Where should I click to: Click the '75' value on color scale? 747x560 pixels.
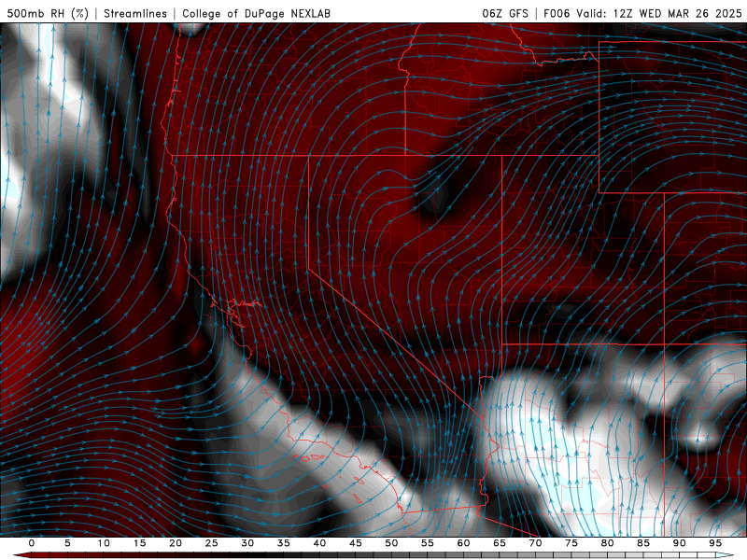coord(571,543)
